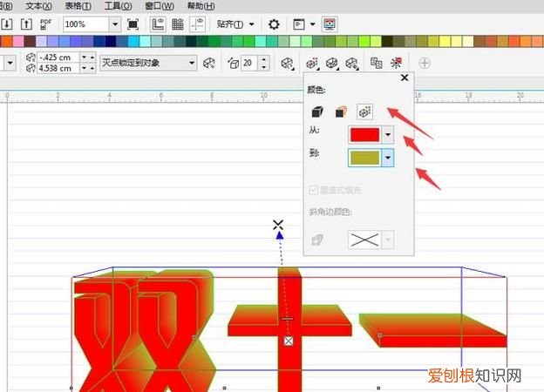Toggle the page or object vanishing point icon
The width and height of the screenshot is (544, 392).
pos(209,63)
